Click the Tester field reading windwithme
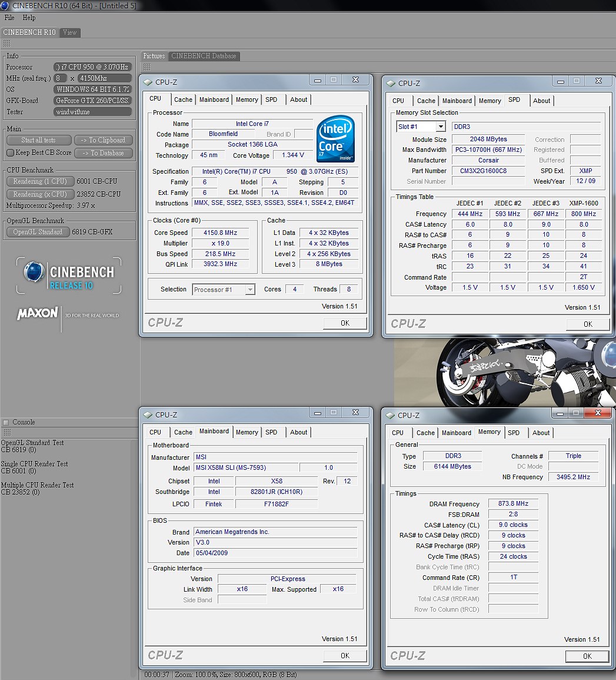The image size is (616, 680). point(93,112)
